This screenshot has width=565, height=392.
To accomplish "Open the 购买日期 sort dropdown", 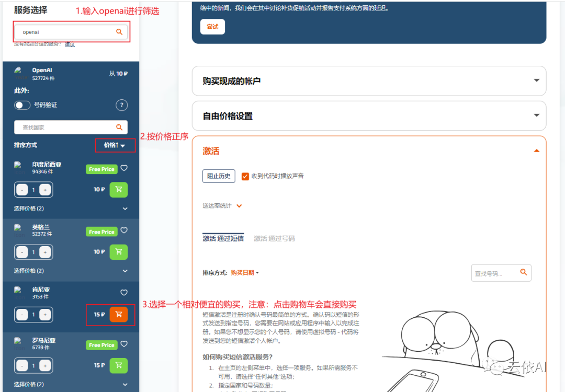I will point(245,273).
